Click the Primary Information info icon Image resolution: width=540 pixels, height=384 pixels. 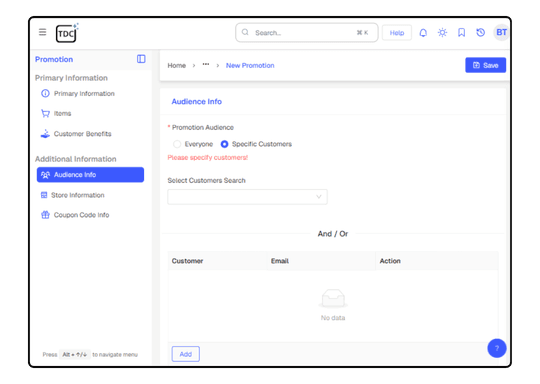tap(45, 93)
